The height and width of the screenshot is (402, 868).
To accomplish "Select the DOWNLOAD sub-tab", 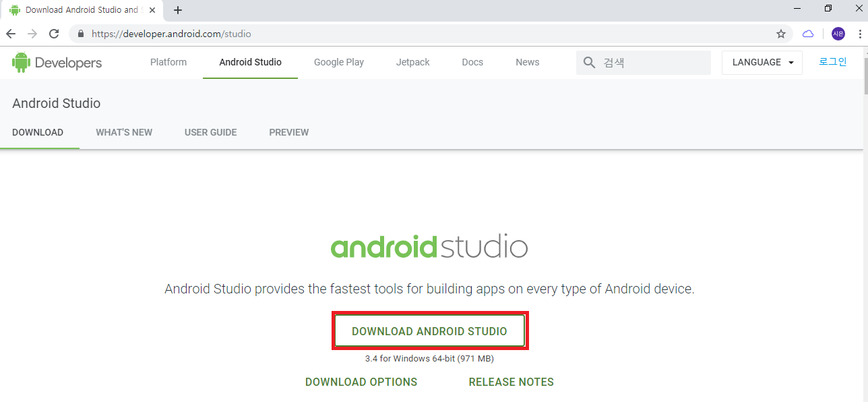I will [x=38, y=132].
